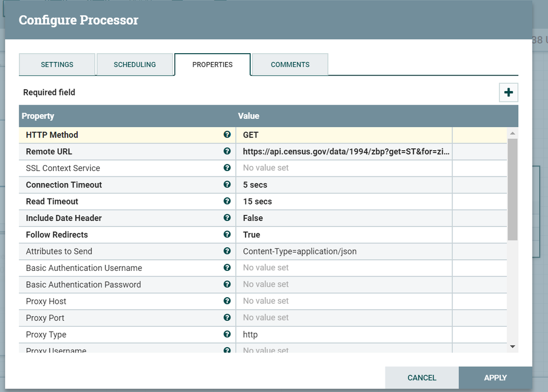548x392 pixels.
Task: Click the add new property plus icon
Action: [x=509, y=93]
